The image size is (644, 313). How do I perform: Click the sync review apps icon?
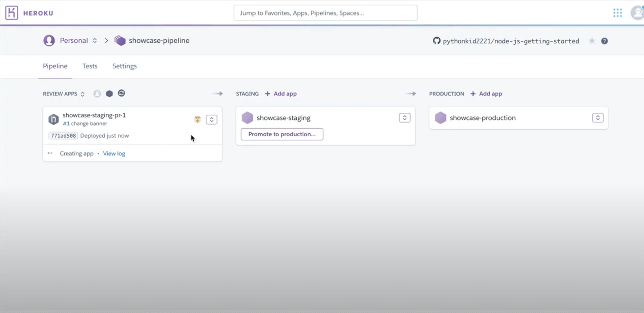click(121, 93)
